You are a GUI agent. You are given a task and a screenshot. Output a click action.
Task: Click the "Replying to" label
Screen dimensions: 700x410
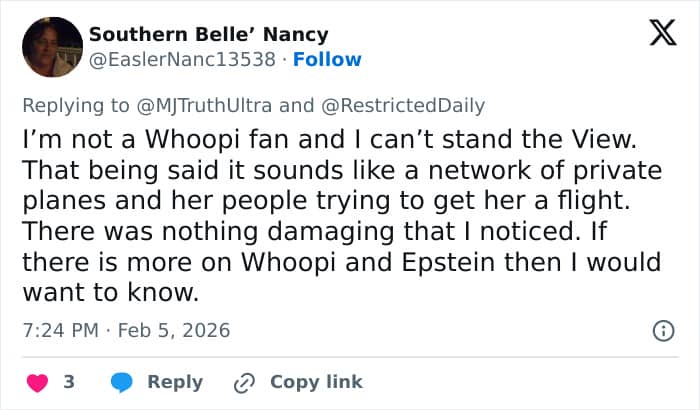(x=76, y=102)
